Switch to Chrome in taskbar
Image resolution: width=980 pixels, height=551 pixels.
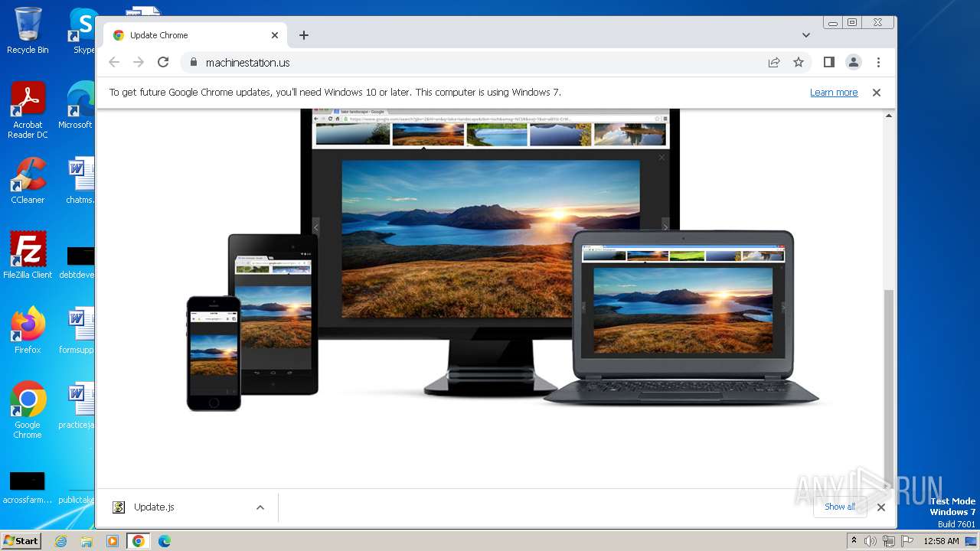[139, 541]
